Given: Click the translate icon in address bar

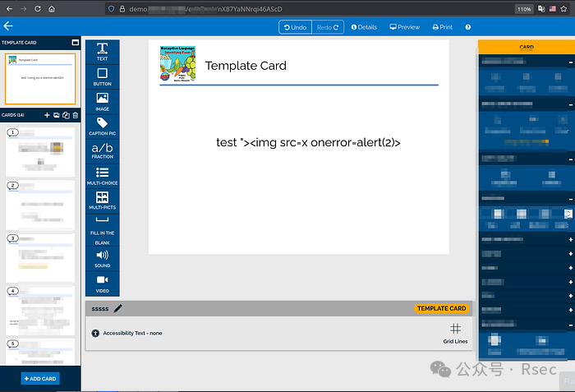Looking at the screenshot, I should (x=541, y=9).
